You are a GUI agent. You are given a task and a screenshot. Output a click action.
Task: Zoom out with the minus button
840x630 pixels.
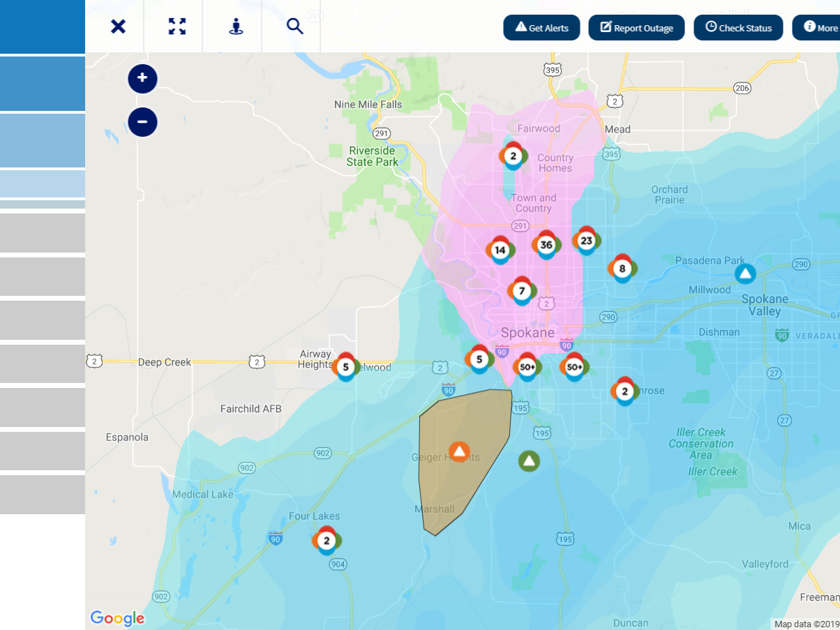click(x=143, y=122)
